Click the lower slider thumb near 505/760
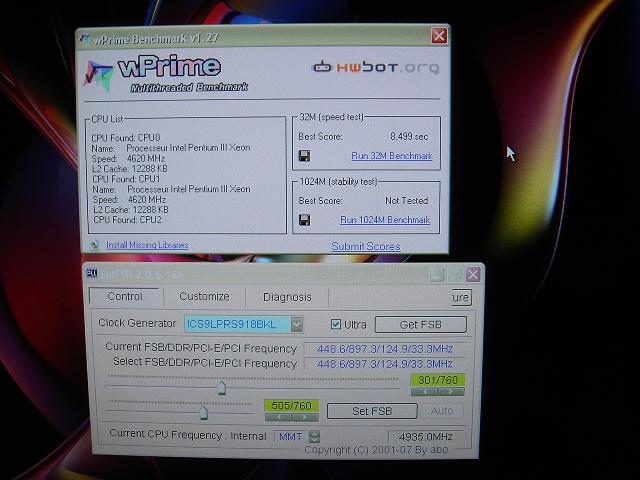640x480 pixels. 203,413
